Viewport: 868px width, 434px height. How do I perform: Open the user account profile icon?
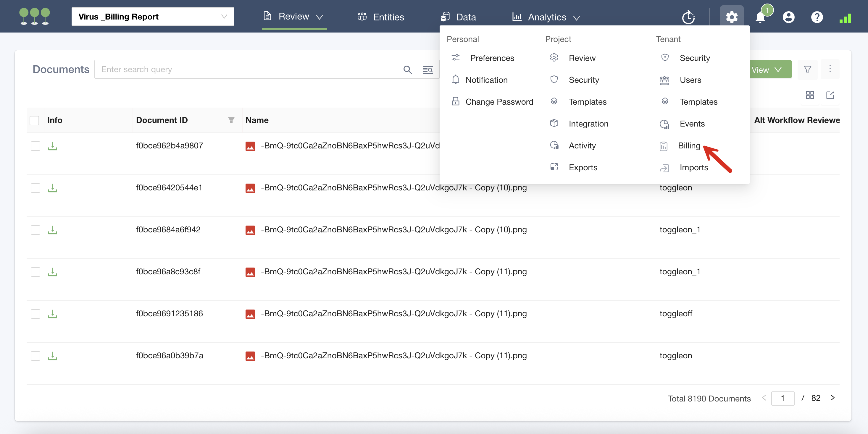[788, 17]
